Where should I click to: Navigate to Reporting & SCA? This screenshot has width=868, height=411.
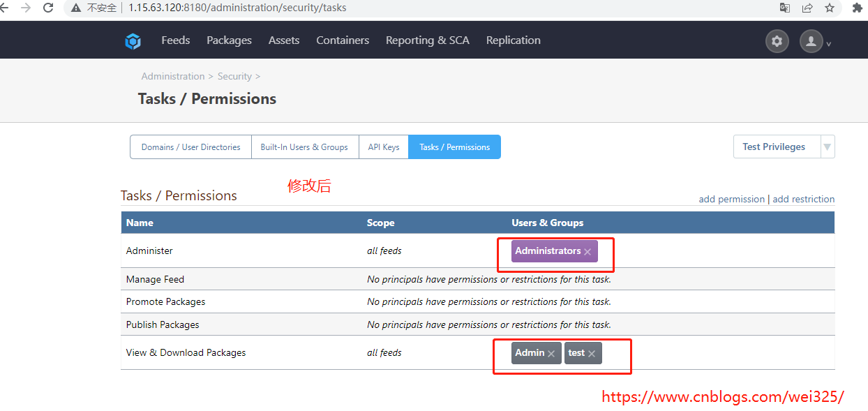pos(428,40)
